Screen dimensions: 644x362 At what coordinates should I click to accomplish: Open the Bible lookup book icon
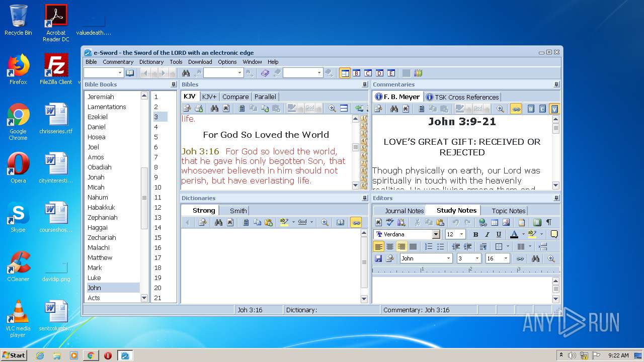coord(130,73)
